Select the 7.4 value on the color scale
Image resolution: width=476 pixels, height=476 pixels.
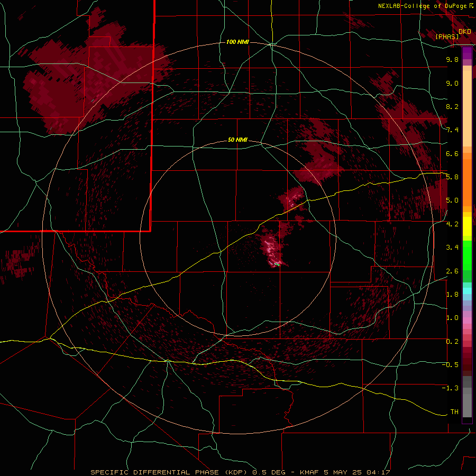(452, 130)
